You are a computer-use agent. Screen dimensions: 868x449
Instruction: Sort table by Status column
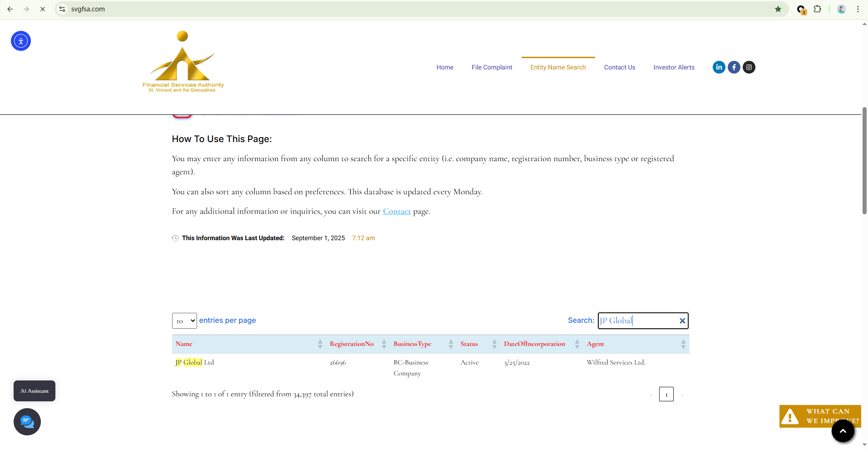click(x=469, y=344)
